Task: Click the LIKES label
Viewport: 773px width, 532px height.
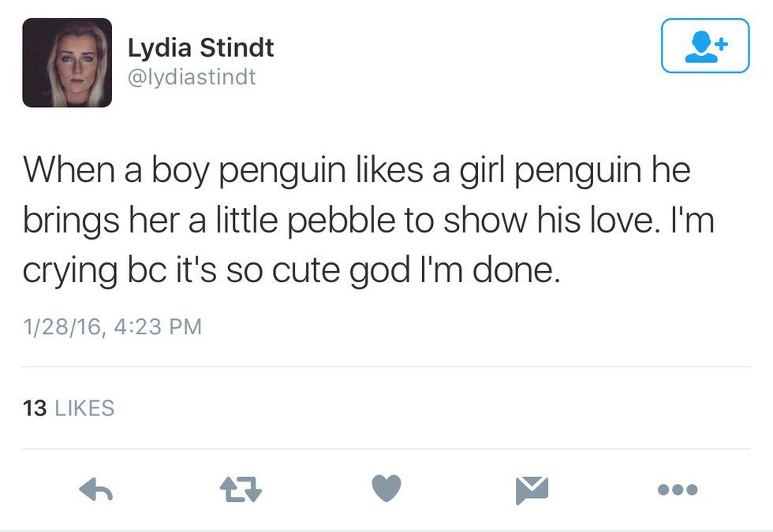Action: [x=84, y=408]
